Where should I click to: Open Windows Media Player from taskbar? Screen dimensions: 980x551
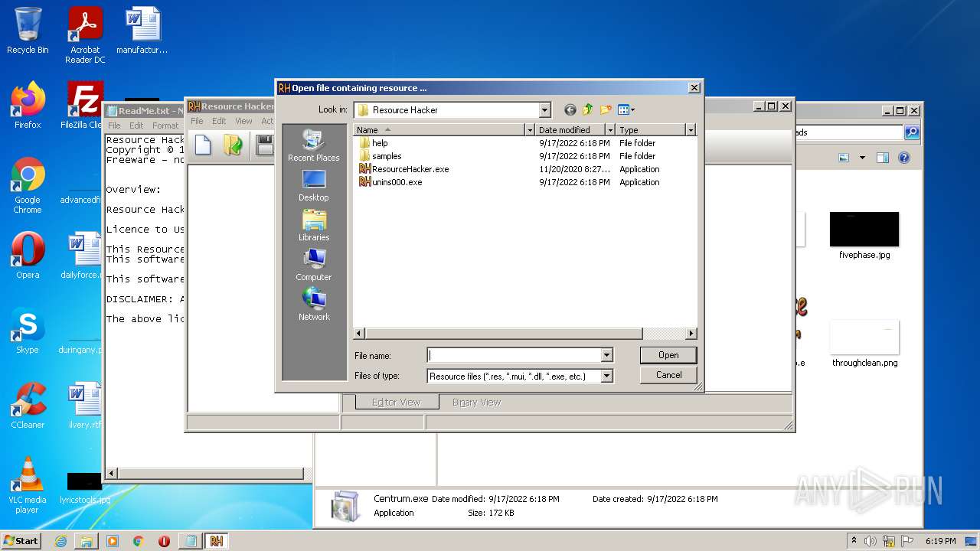pyautogui.click(x=113, y=541)
